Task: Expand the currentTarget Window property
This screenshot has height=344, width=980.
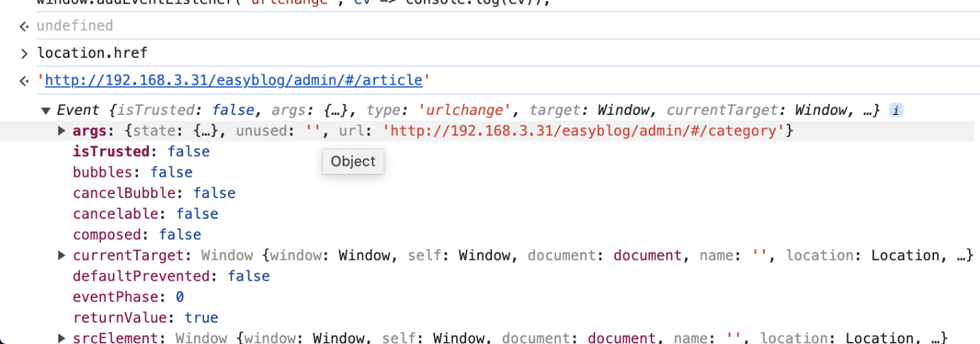Action: pyautogui.click(x=62, y=255)
